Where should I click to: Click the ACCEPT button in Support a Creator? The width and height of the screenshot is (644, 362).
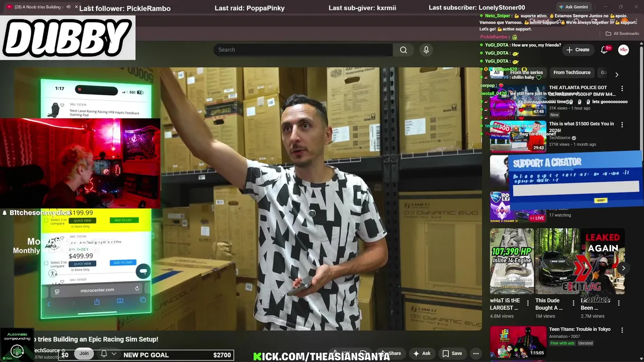coord(600,200)
